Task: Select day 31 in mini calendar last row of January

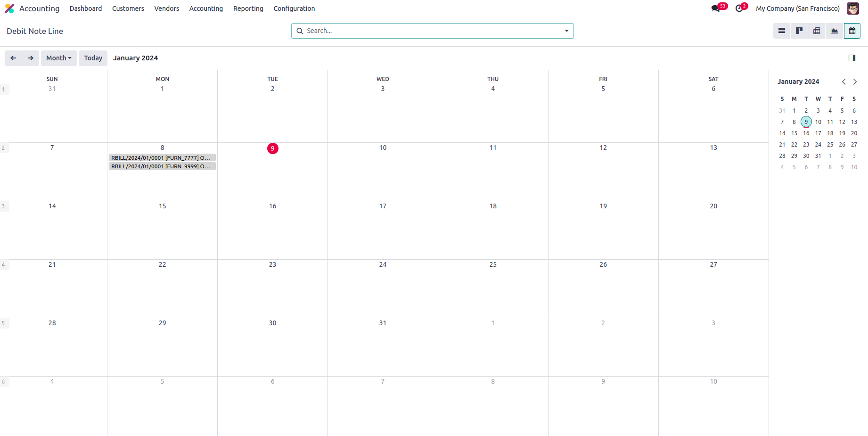Action: pos(818,156)
